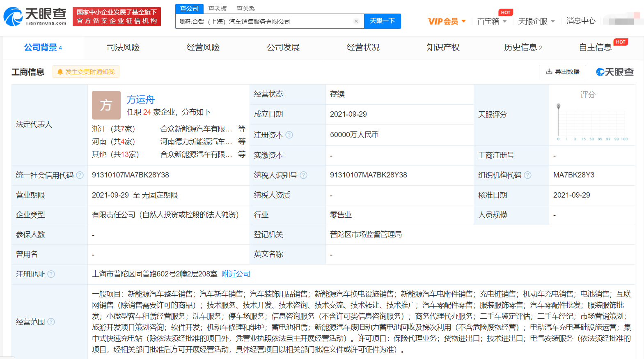Image resolution: width=644 pixels, height=359 pixels.
Task: Click help icon next to 注册资本
Action: click(x=289, y=135)
